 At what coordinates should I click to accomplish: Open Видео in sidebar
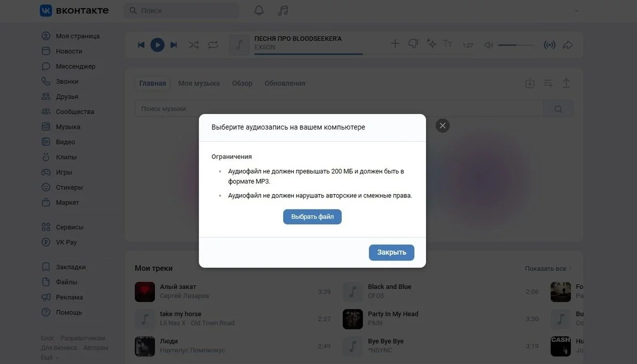tap(58, 142)
